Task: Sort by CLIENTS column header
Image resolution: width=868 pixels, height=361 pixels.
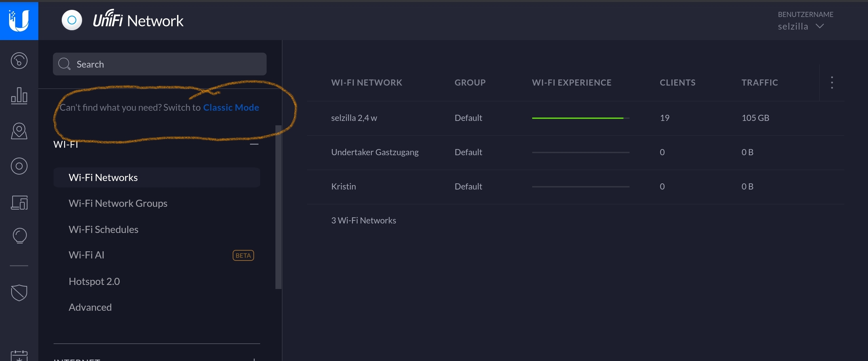Action: [x=678, y=83]
